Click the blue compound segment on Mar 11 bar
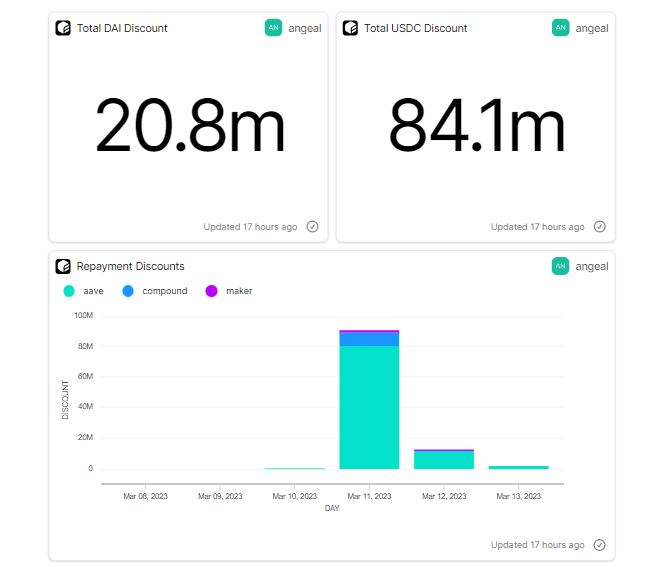670x567 pixels. (x=369, y=339)
